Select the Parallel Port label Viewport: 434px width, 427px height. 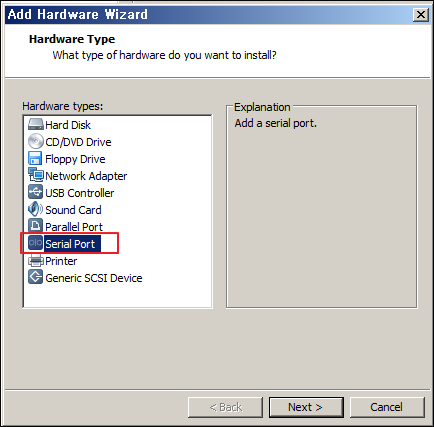pyautogui.click(x=74, y=227)
